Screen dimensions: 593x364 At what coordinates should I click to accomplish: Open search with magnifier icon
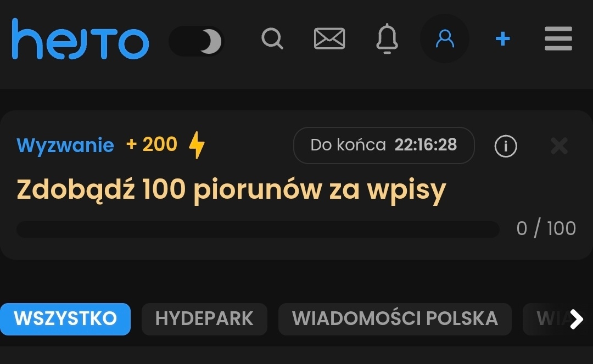(x=272, y=38)
